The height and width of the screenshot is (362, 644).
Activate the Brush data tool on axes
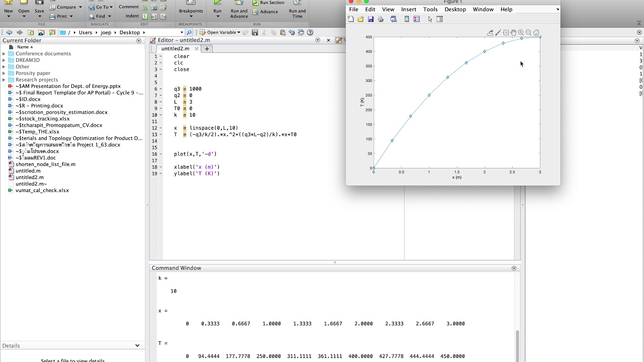tap(498, 33)
